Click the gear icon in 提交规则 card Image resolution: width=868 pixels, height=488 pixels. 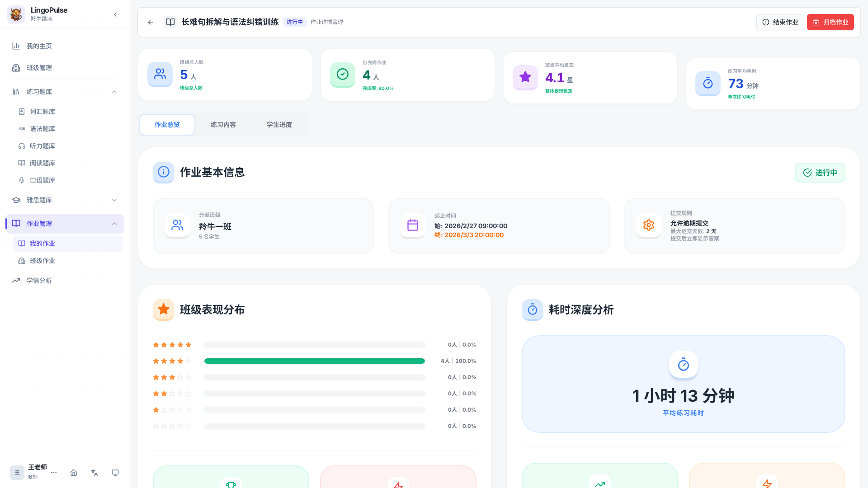[x=649, y=225]
